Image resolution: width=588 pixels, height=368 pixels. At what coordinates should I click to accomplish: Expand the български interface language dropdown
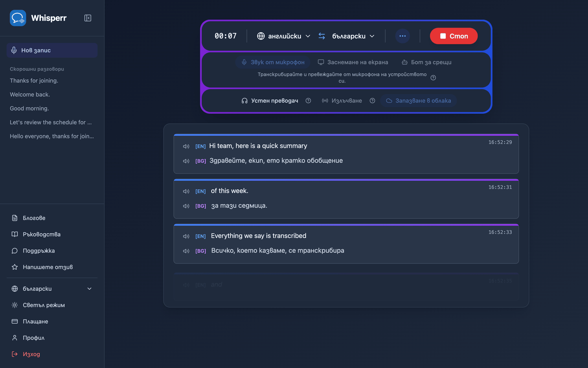(x=52, y=289)
